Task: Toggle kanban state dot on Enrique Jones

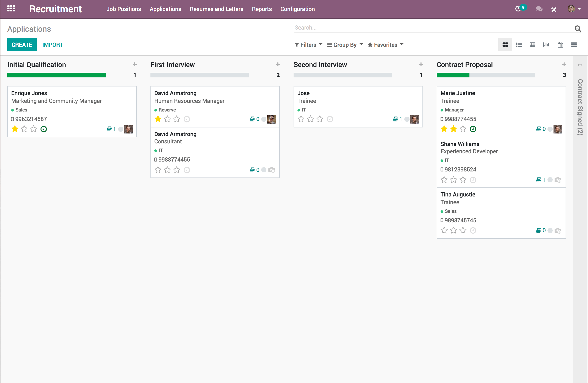Action: pyautogui.click(x=120, y=129)
